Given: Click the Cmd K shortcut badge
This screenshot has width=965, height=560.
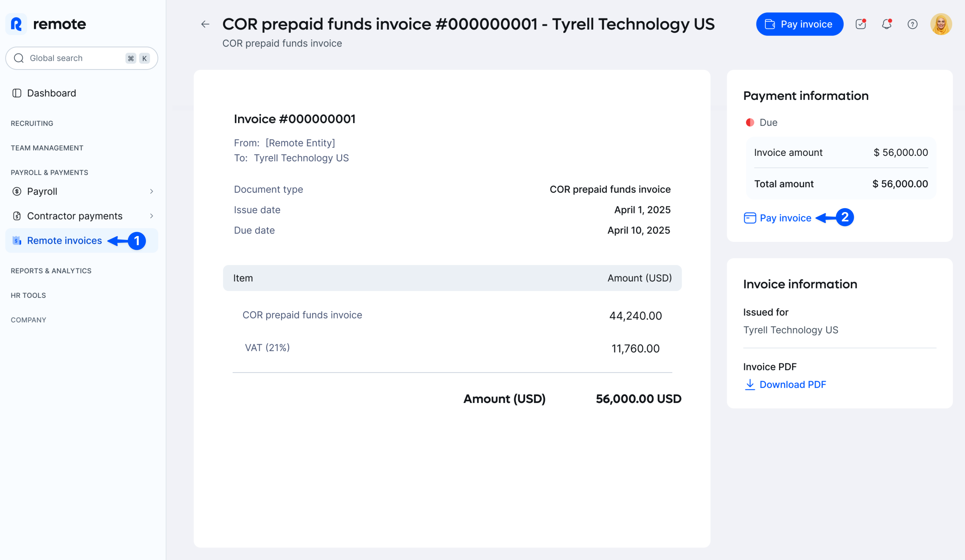Looking at the screenshot, I should [x=137, y=58].
